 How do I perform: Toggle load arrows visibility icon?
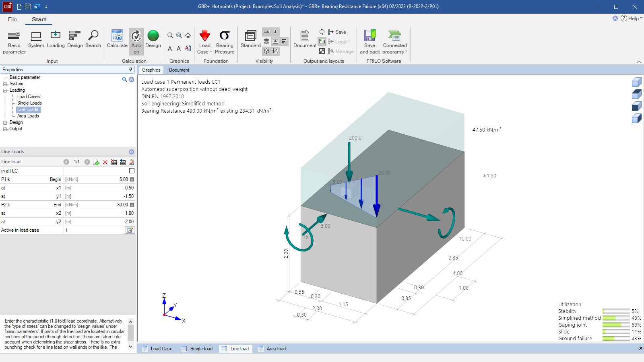pyautogui.click(x=275, y=31)
